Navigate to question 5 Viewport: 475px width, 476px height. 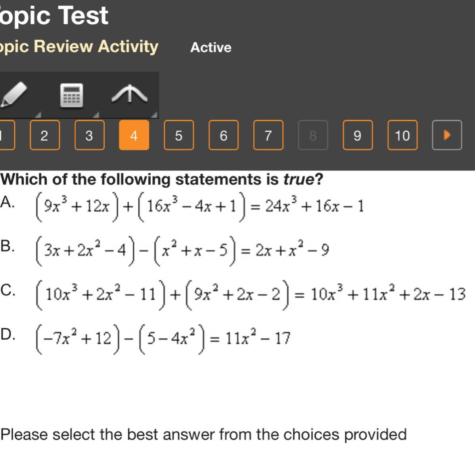(x=179, y=135)
